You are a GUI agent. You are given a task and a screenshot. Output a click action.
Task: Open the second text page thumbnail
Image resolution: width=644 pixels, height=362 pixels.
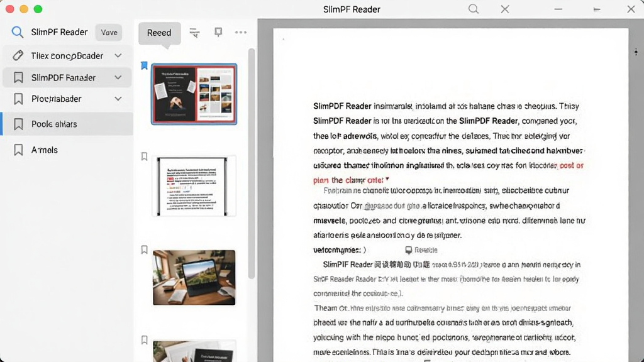(x=194, y=186)
